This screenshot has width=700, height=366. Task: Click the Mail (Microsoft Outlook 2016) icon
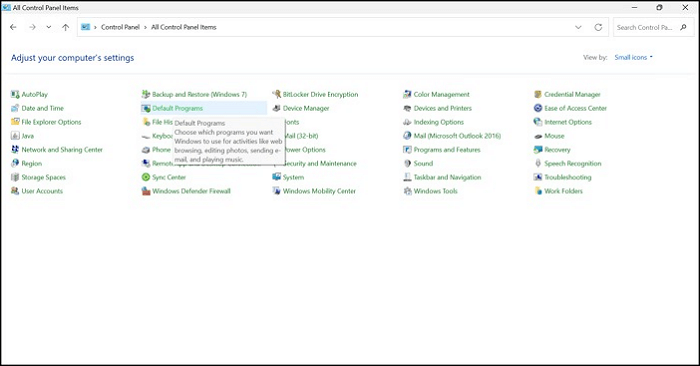[407, 136]
